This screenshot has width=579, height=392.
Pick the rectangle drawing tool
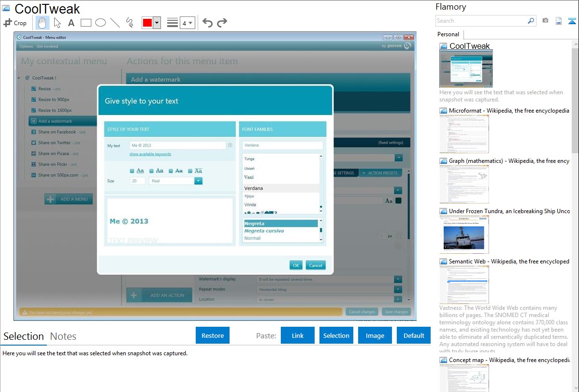(86, 23)
